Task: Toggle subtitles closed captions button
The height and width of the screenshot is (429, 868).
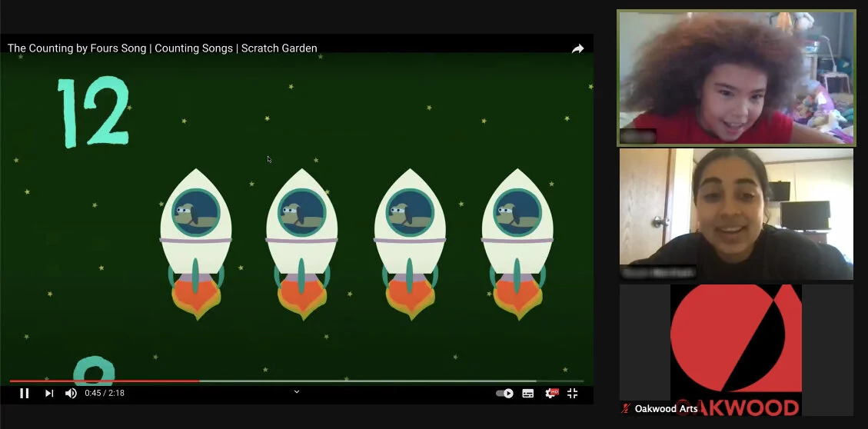Action: pos(528,393)
